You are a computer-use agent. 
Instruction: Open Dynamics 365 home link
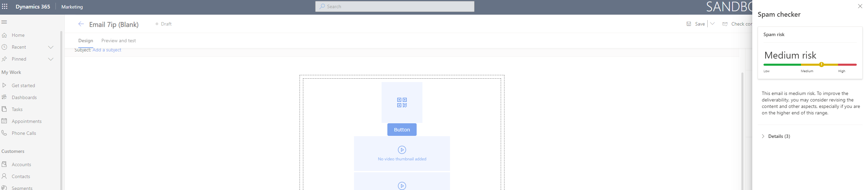coord(33,6)
